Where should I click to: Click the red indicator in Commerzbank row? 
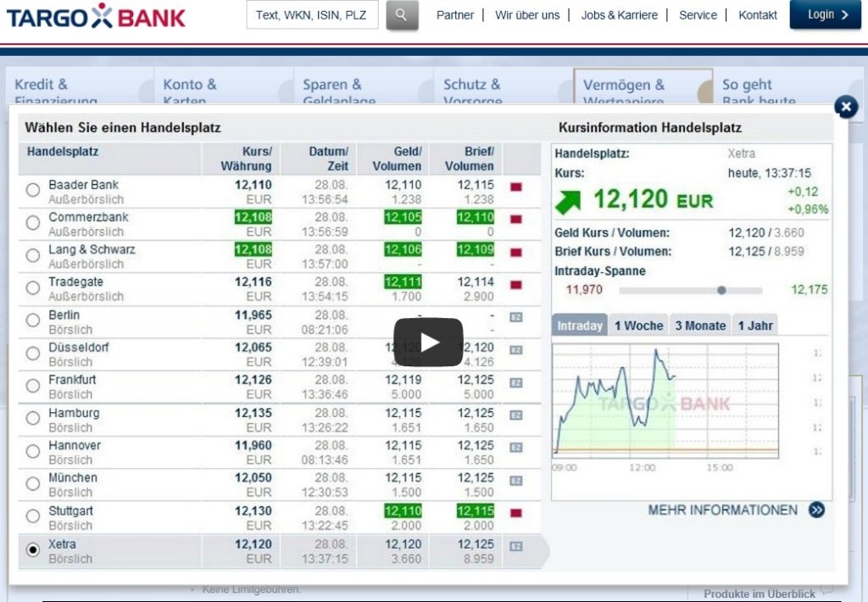[516, 220]
